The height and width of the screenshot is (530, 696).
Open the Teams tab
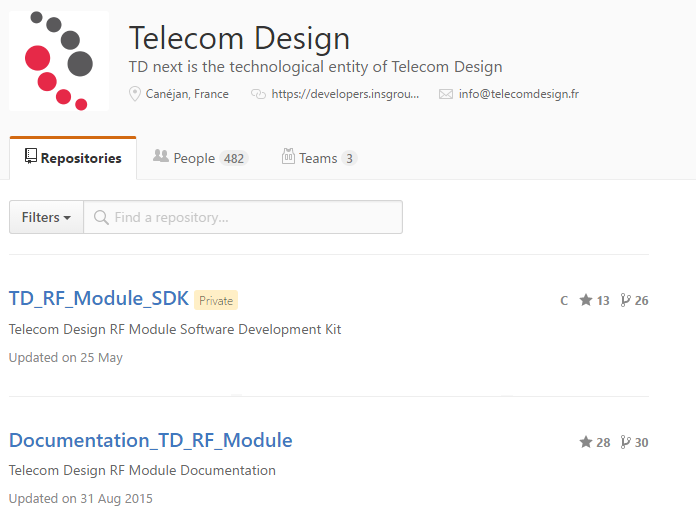319,158
